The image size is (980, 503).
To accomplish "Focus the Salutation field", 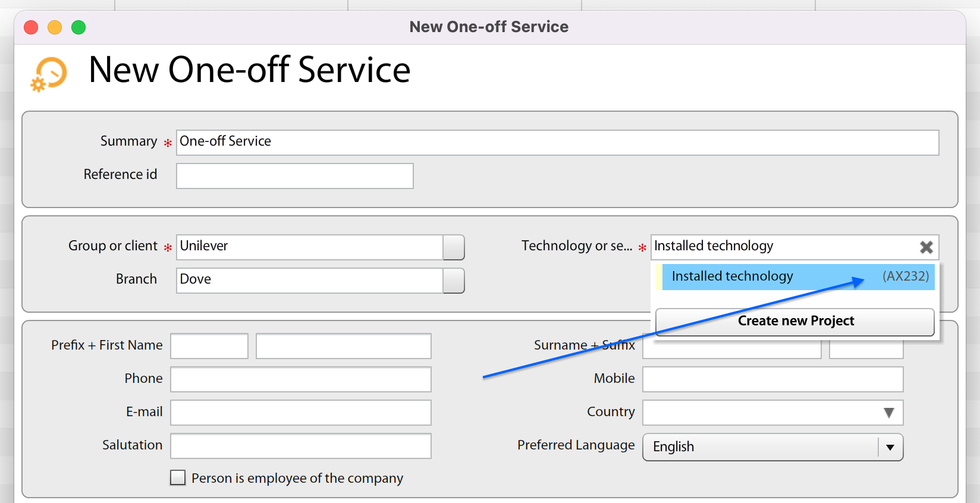I will point(301,446).
